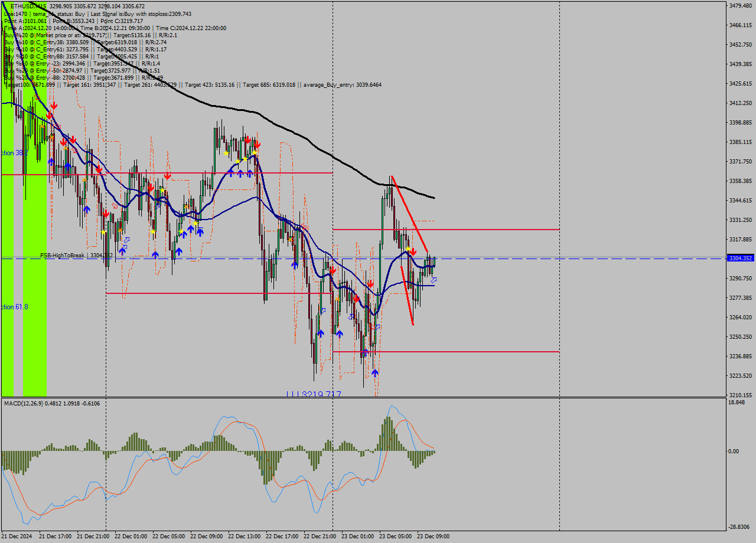Click the 3219.717 low label on chart

pyautogui.click(x=314, y=394)
